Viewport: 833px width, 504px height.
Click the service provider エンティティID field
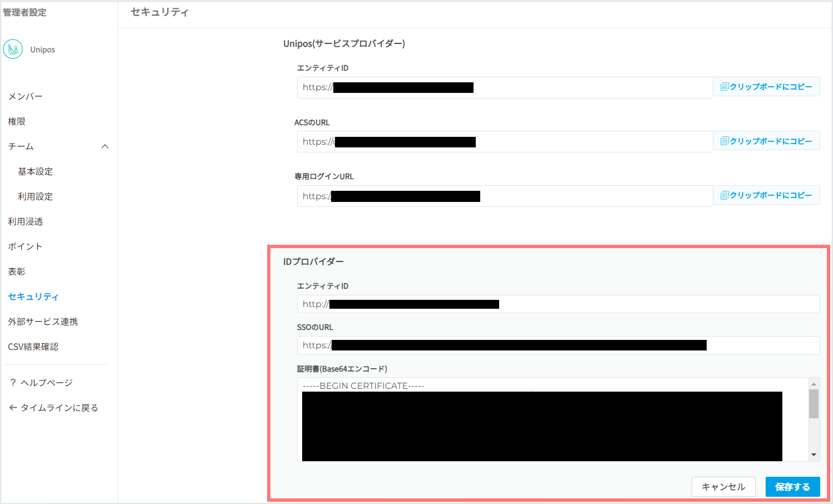(505, 87)
